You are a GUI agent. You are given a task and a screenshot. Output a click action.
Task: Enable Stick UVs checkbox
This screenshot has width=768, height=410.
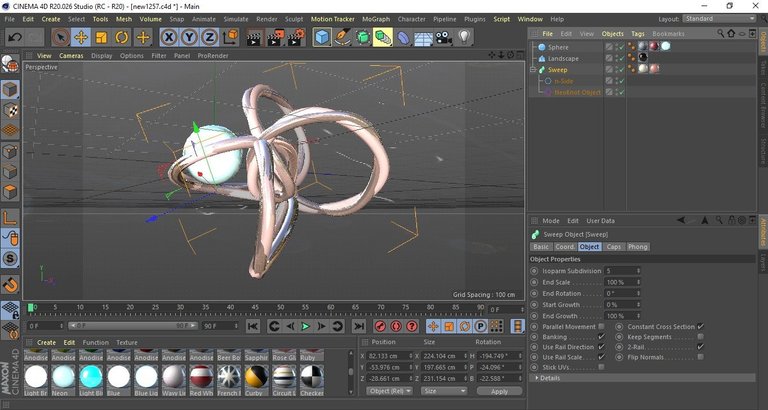[601, 367]
